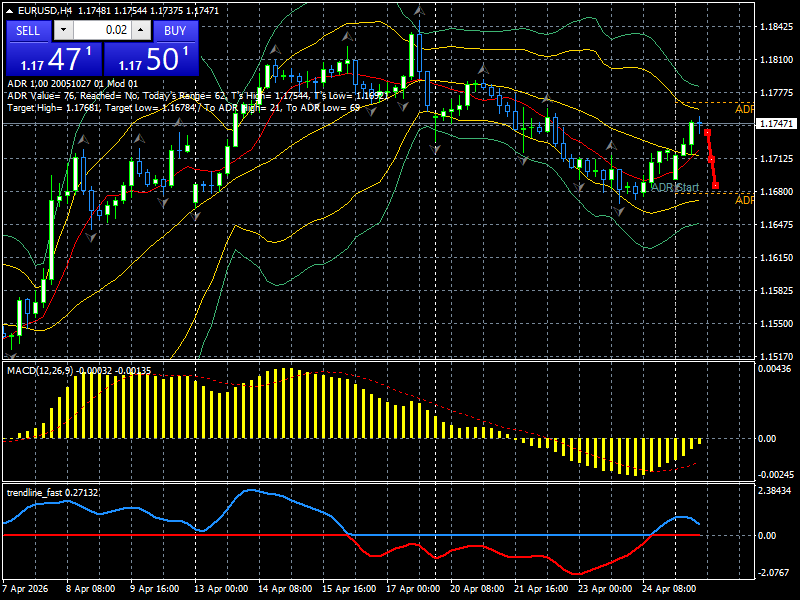
Task: Click the 1.18425 price scale label
Action: click(776, 27)
